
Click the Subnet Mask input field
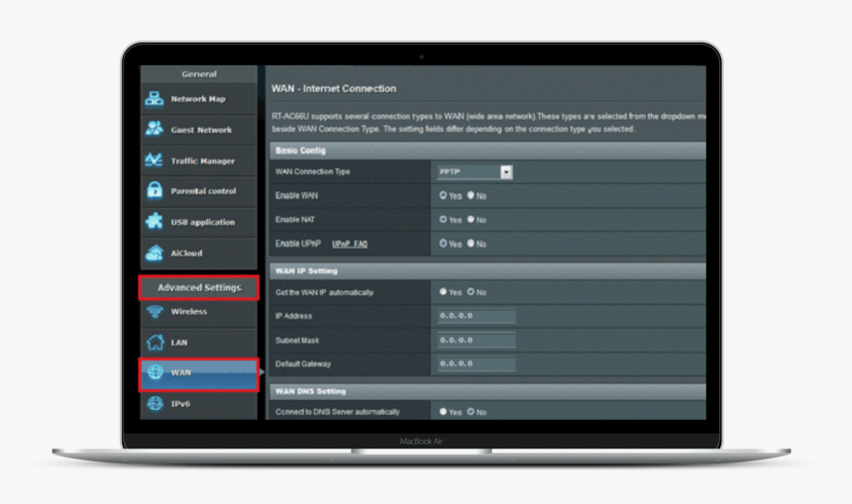477,341
